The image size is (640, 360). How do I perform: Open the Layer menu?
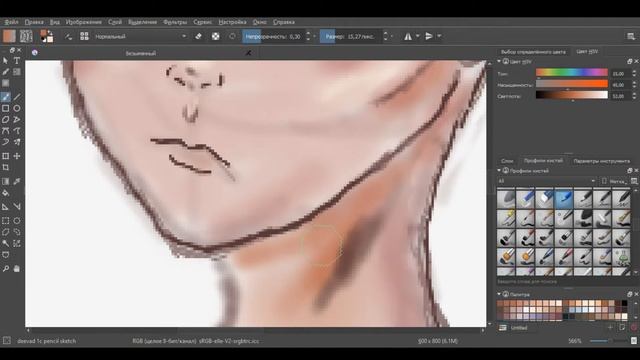115,22
